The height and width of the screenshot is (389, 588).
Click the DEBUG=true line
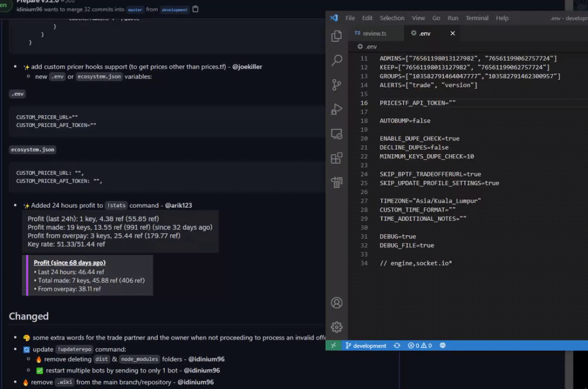(397, 236)
